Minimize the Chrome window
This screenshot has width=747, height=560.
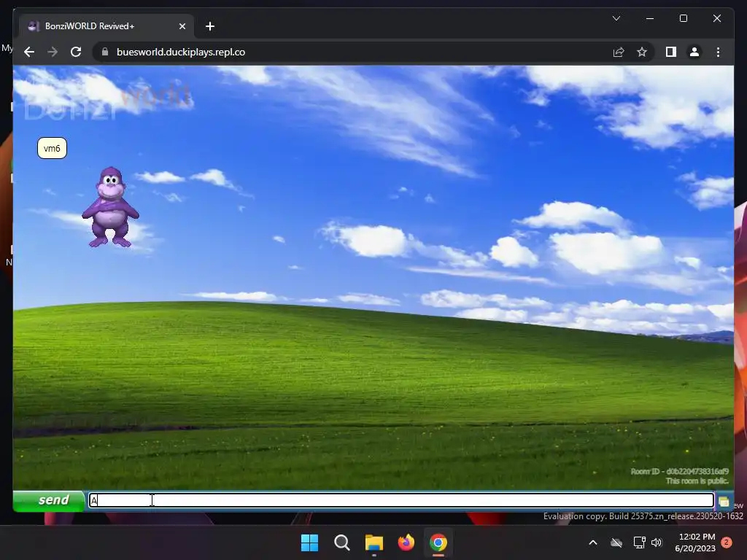650,18
